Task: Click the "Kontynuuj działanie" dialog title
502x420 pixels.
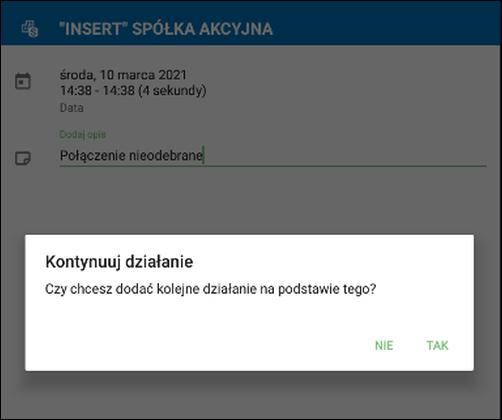Action: tap(119, 262)
